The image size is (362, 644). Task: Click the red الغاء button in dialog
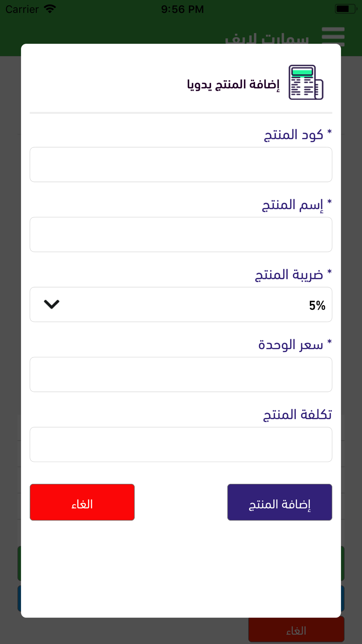[x=82, y=502]
